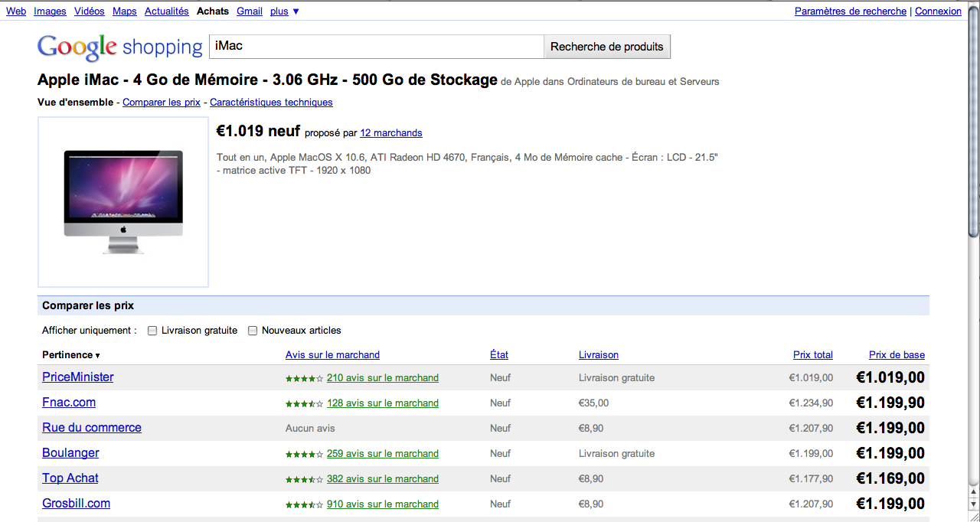Click PriceMinister star rating icon

(304, 378)
